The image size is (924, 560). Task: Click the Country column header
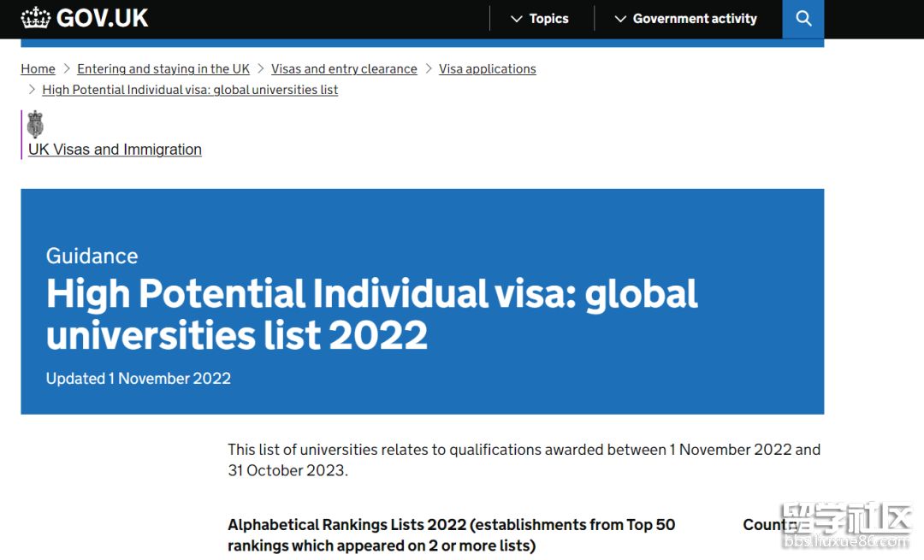764,525
